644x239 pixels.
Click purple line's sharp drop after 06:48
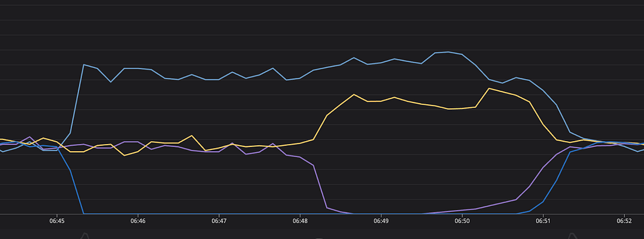(320, 187)
